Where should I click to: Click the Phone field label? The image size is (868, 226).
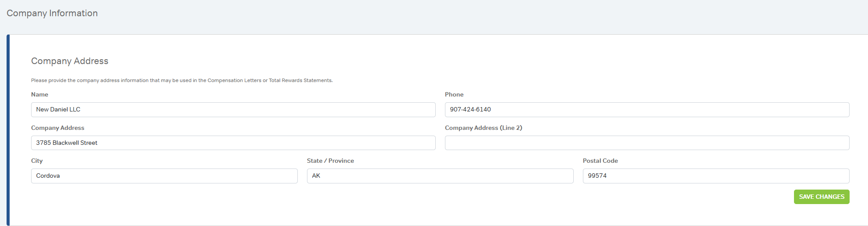[x=454, y=95]
